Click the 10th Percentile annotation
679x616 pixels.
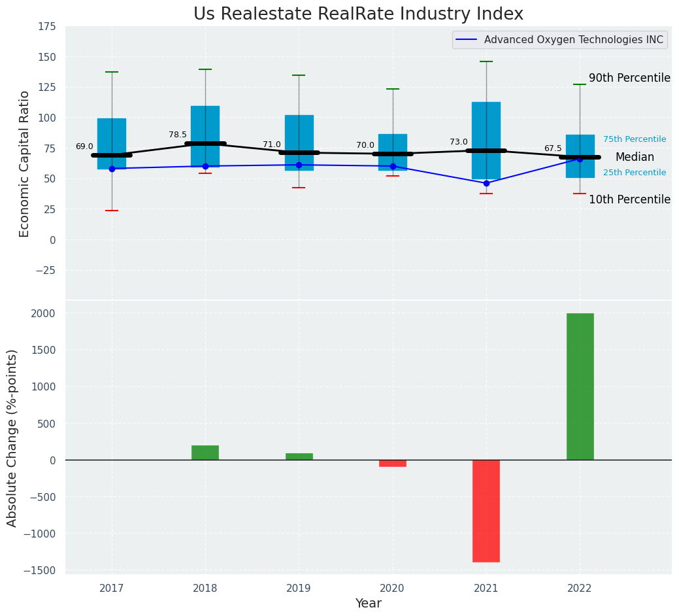[x=629, y=200]
